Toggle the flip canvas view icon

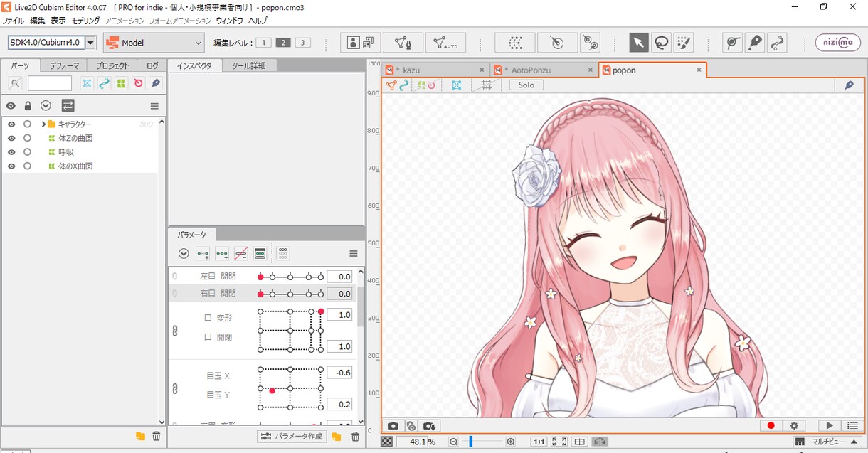pyautogui.click(x=600, y=442)
